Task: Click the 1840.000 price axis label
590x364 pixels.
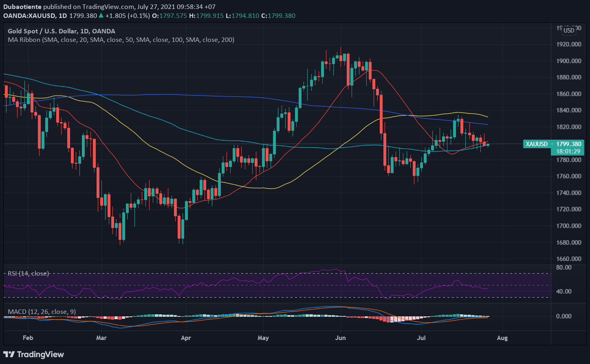Action: [x=568, y=110]
